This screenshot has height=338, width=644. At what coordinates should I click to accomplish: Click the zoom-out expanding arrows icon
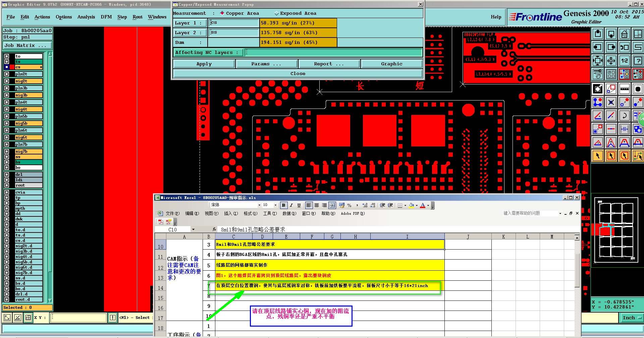point(611,61)
